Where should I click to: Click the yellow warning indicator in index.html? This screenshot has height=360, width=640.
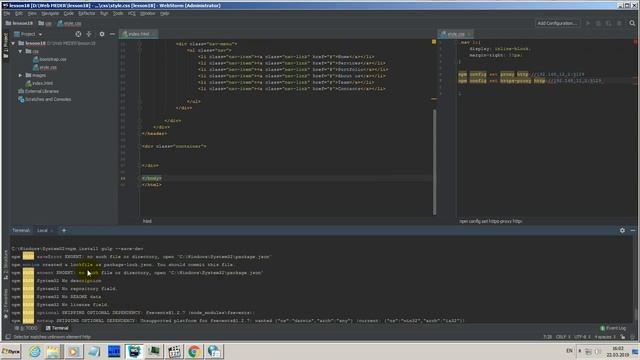(x=434, y=42)
